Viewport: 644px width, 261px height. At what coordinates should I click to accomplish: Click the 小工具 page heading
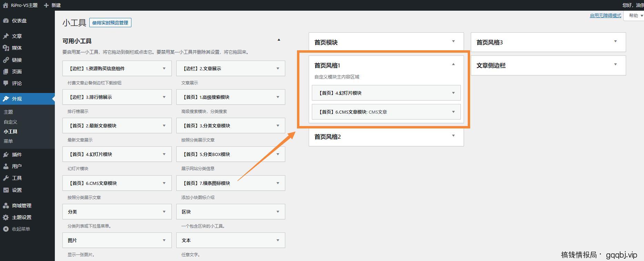tap(74, 23)
